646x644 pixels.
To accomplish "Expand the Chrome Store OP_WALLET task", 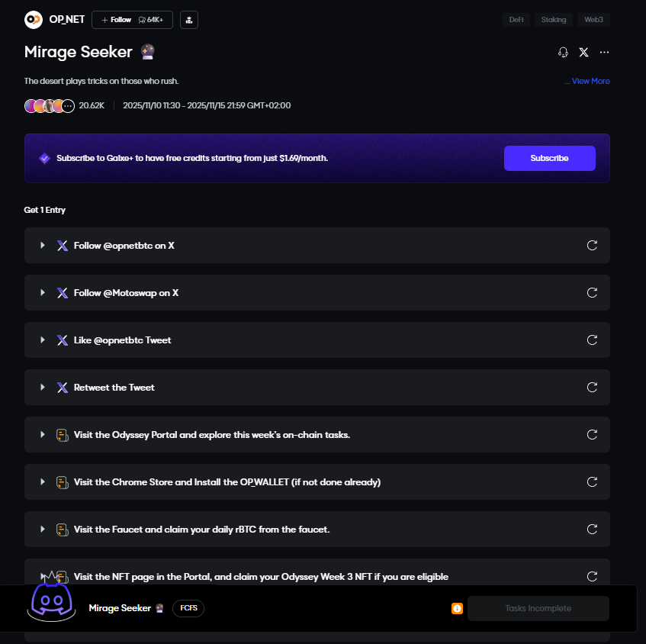I will point(43,482).
